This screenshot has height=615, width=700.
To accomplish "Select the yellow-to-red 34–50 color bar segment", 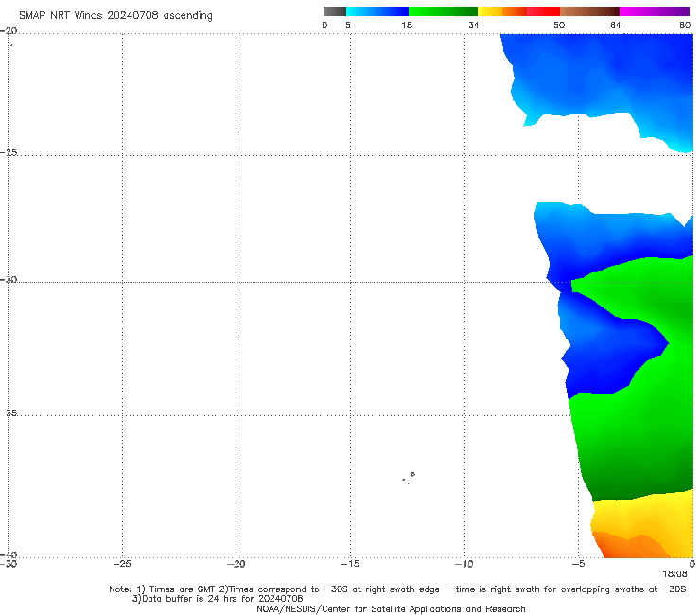I will [518, 11].
